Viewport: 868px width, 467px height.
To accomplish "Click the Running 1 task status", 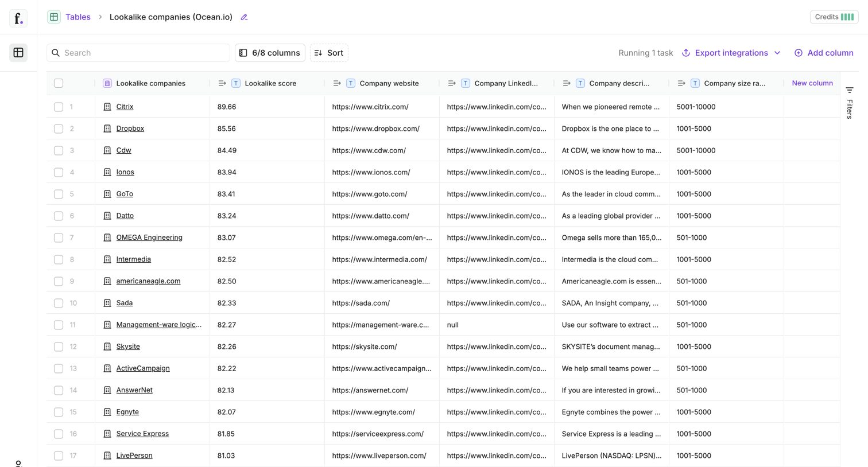I will tap(646, 53).
